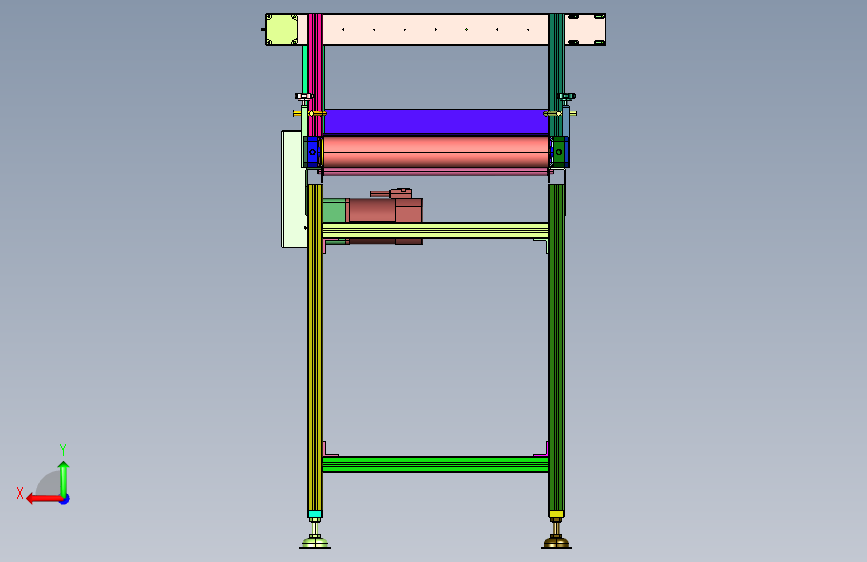Viewport: 867px width, 562px height.
Task: Click the blue Z axis dot on triad
Action: pyautogui.click(x=65, y=499)
